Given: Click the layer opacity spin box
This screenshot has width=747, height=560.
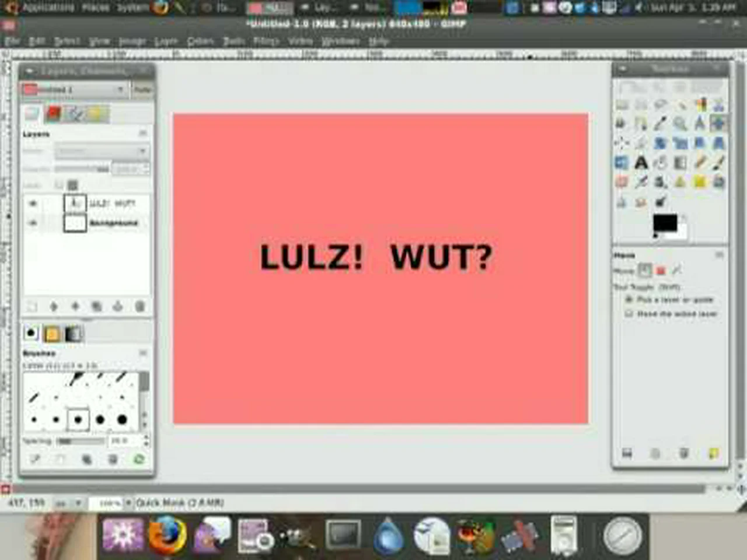Looking at the screenshot, I should [131, 169].
